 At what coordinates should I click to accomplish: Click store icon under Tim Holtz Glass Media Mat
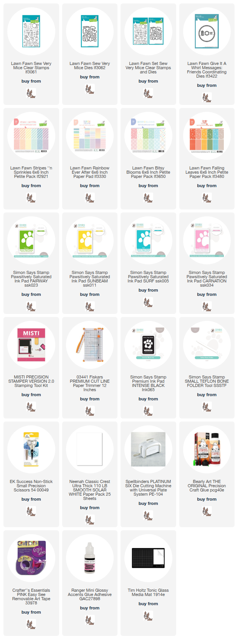[x=148, y=616]
